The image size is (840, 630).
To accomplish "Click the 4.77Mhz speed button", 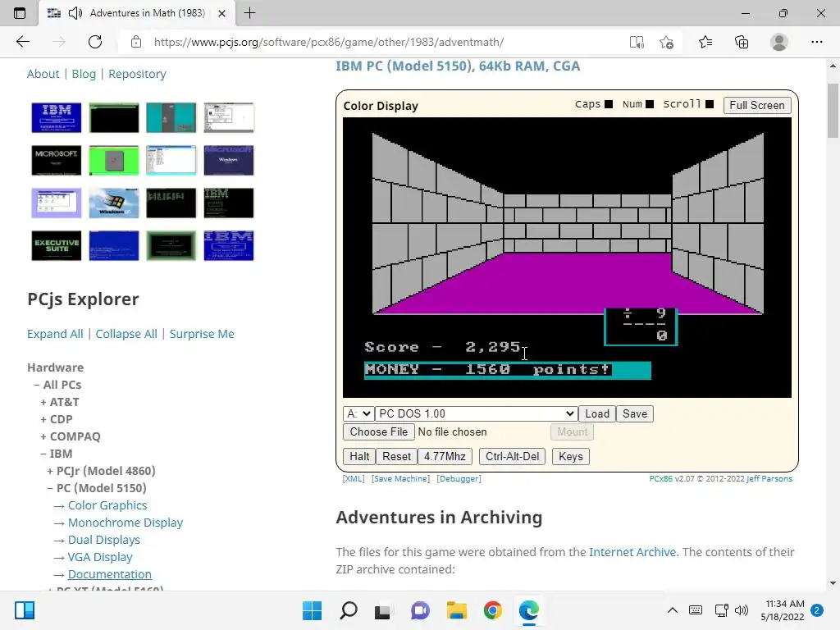I will (445, 456).
